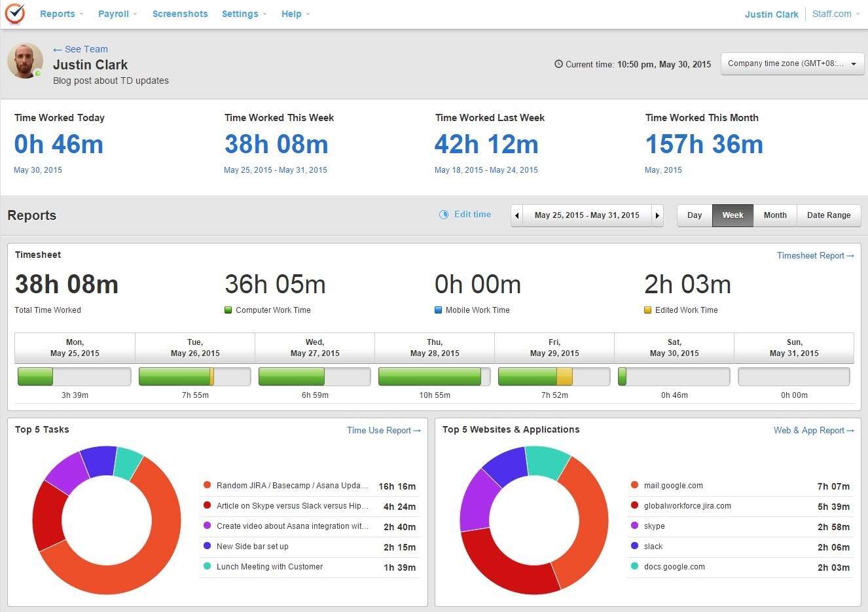Image resolution: width=868 pixels, height=612 pixels.
Task: Expand the Reports menu
Action: pos(61,14)
